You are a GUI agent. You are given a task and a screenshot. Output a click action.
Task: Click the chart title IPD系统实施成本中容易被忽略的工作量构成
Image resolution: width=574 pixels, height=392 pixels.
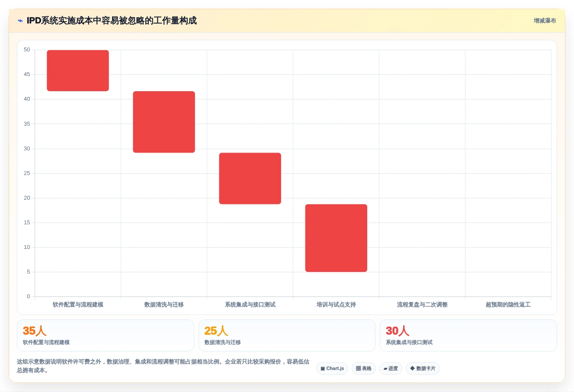tap(112, 21)
